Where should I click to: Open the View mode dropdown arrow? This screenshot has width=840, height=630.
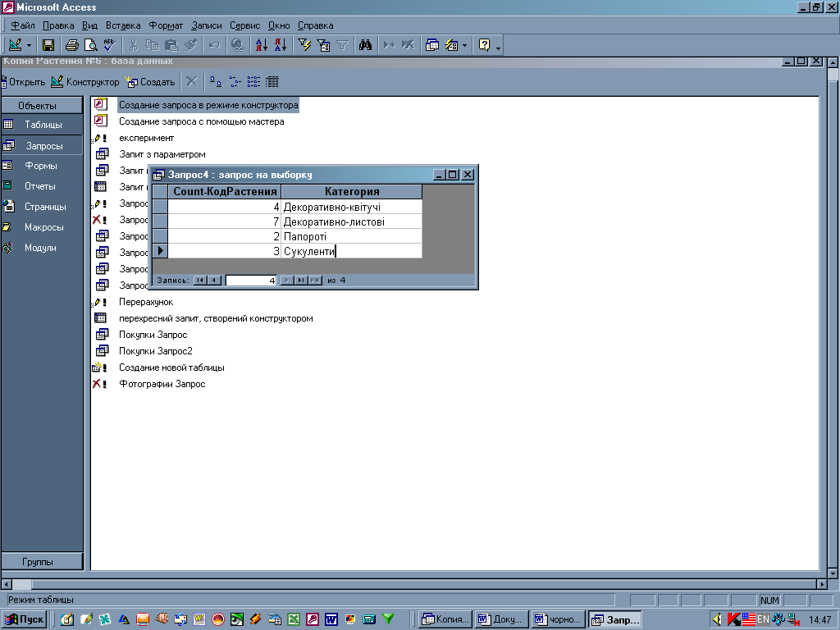pos(29,46)
